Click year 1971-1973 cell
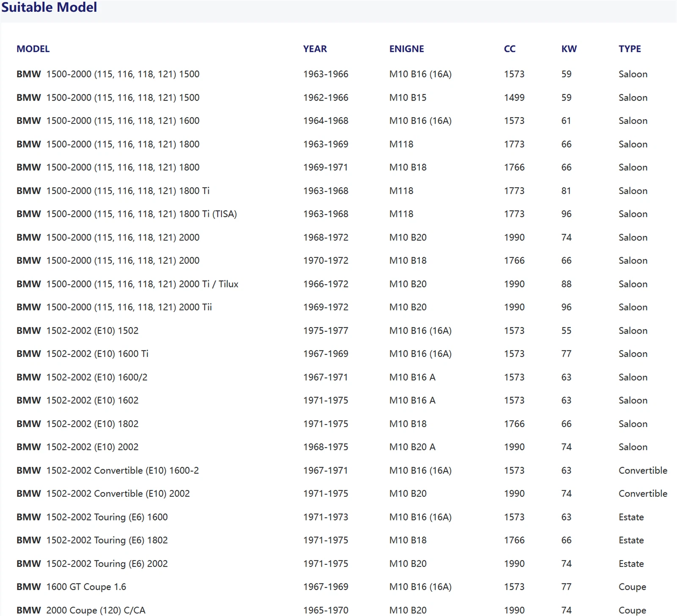Image resolution: width=677 pixels, height=616 pixels. tap(325, 517)
